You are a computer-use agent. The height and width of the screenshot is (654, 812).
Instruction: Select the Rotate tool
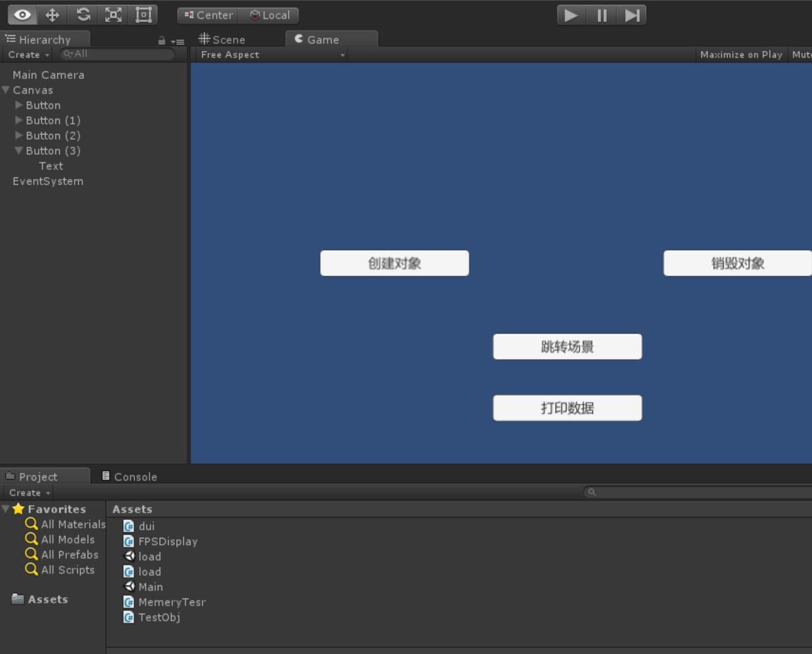(83, 15)
